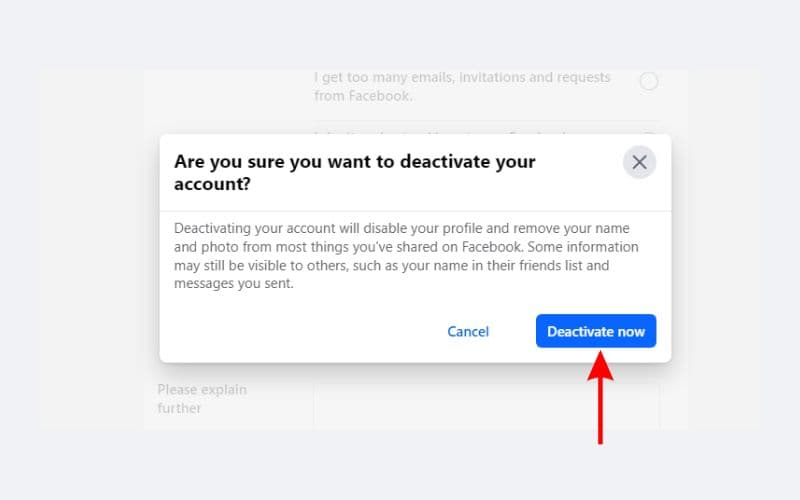Select the too many emails radio button

pos(649,82)
